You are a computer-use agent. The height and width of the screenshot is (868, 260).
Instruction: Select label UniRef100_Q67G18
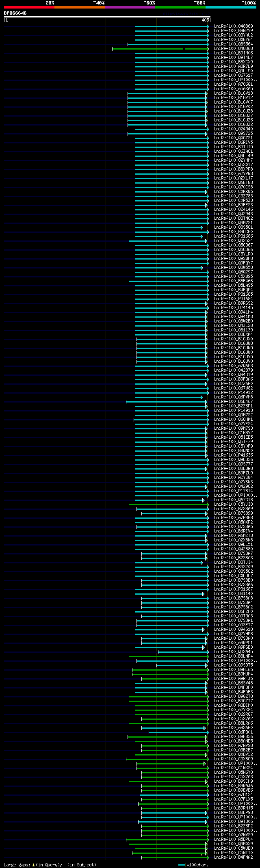point(233,500)
